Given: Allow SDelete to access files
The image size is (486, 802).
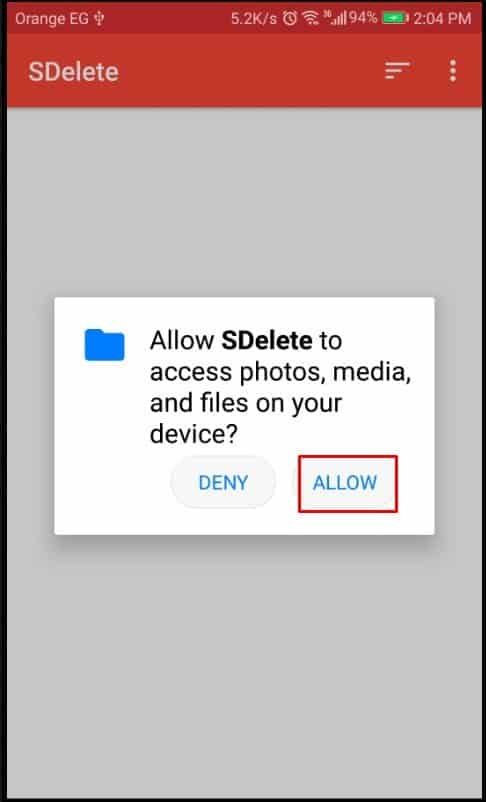Looking at the screenshot, I should [348, 483].
